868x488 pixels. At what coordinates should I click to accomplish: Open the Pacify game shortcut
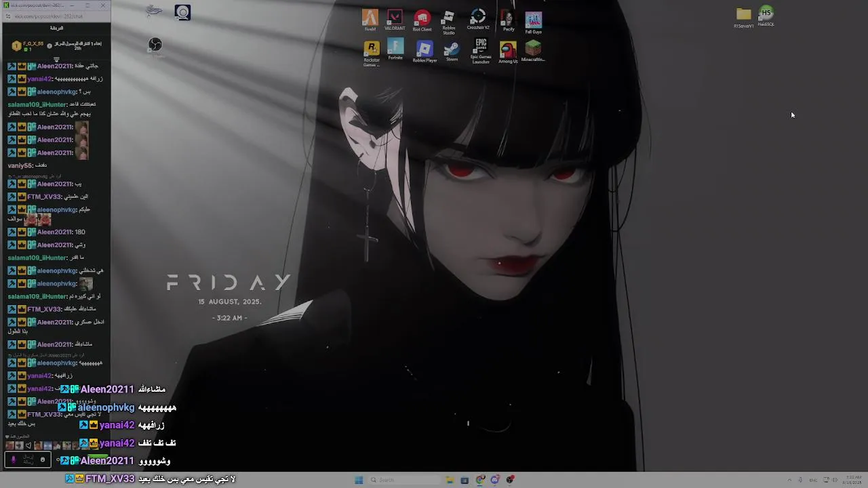508,21
